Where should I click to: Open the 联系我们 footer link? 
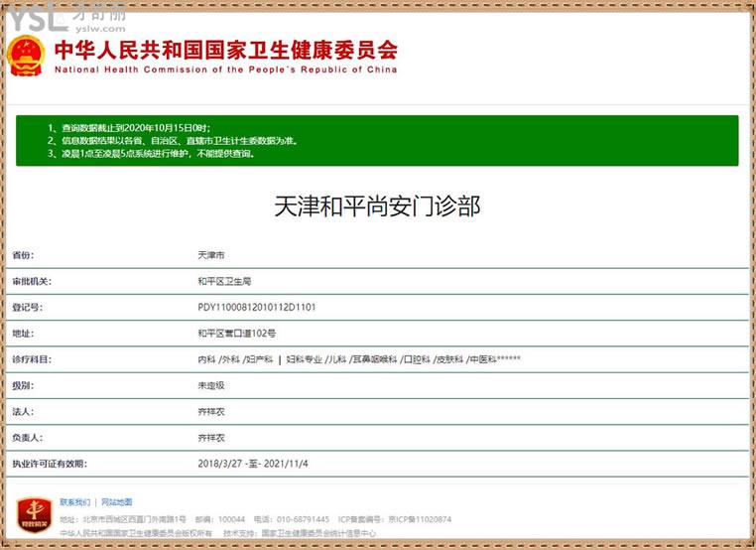click(74, 502)
